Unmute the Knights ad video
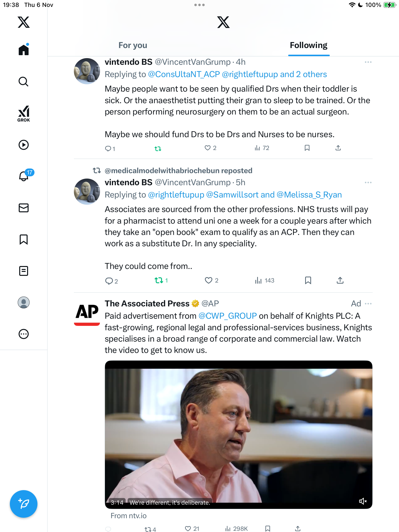 pos(363,501)
